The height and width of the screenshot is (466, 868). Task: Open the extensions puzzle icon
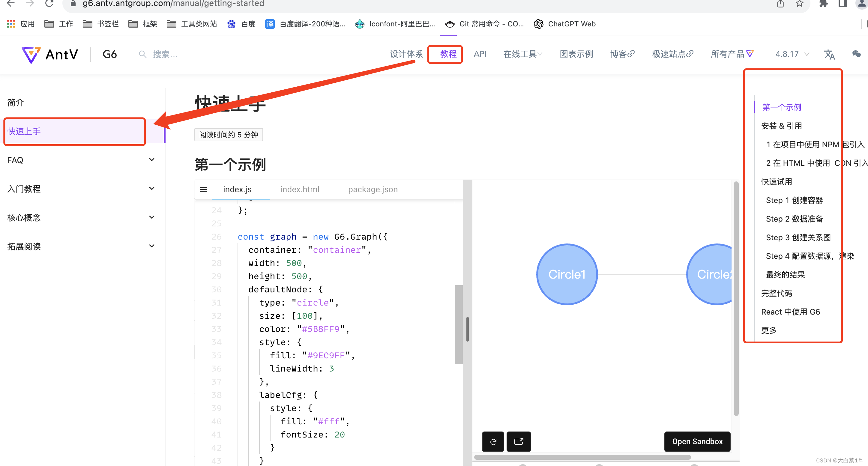tap(824, 4)
